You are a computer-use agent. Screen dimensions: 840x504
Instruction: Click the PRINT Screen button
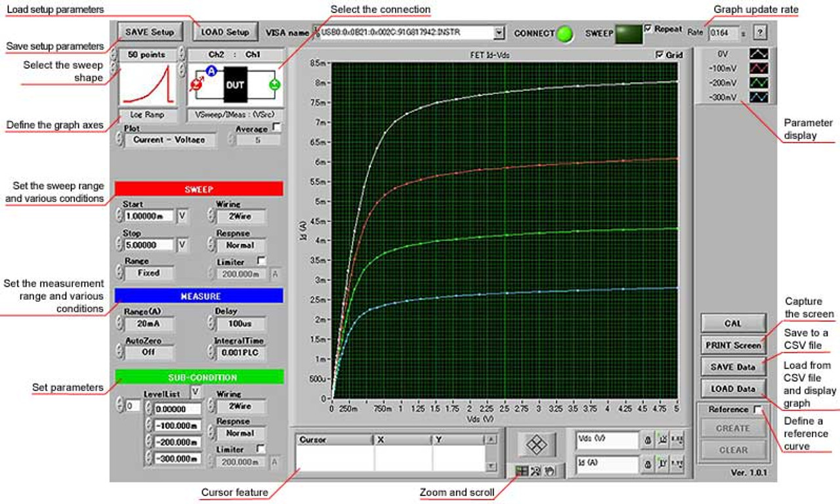[733, 345]
